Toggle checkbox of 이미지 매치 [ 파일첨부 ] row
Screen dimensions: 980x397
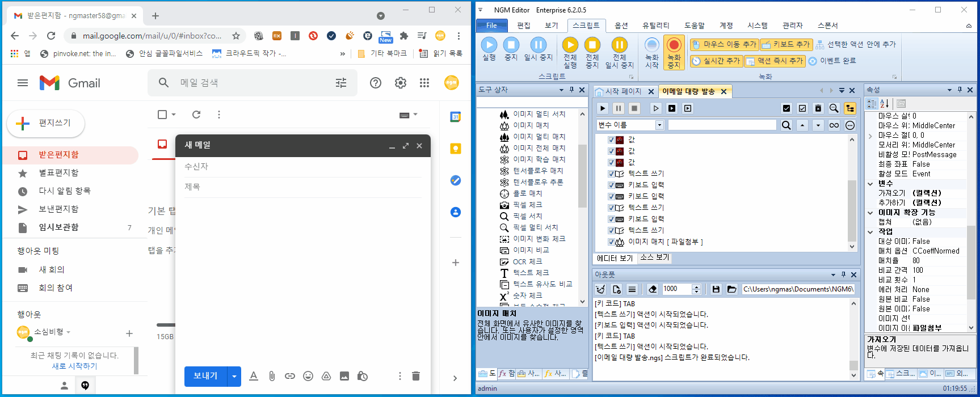611,242
